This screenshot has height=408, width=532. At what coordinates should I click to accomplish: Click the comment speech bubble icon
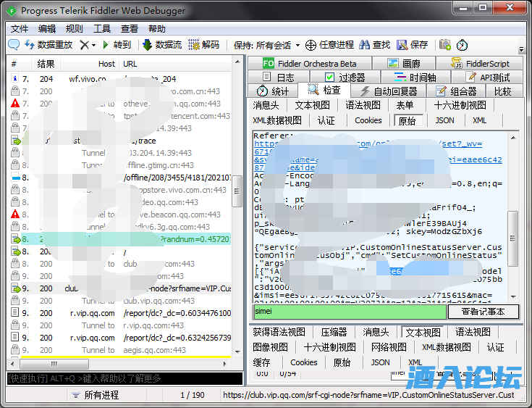click(14, 44)
